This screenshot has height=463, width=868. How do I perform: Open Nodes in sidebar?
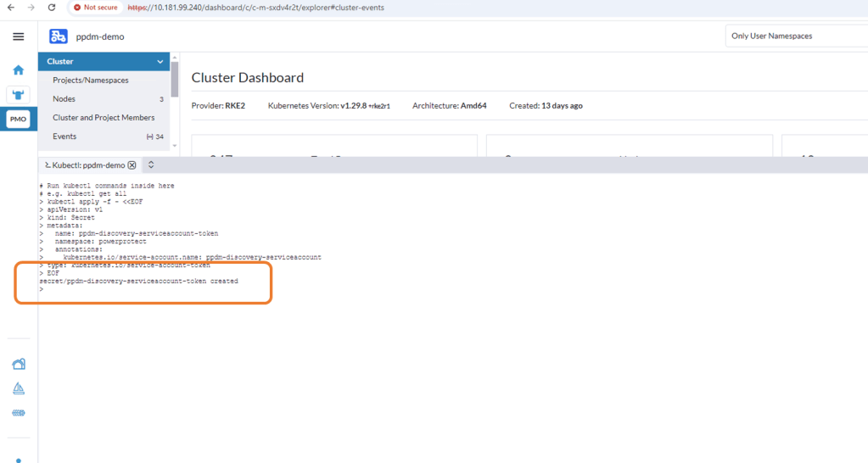64,99
